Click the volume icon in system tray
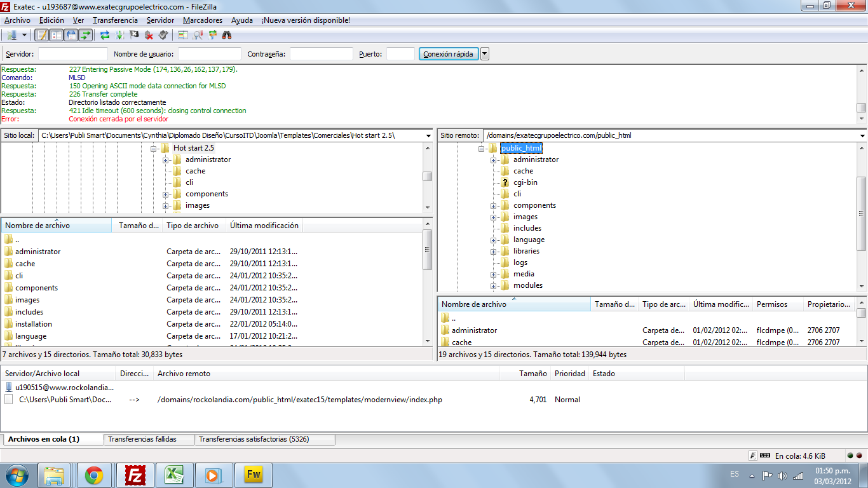868x488 pixels. tap(782, 475)
